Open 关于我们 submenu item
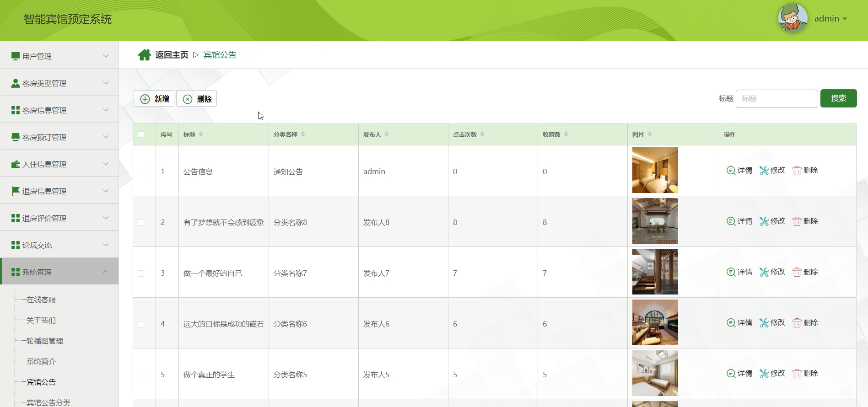Image resolution: width=868 pixels, height=407 pixels. 41,321
